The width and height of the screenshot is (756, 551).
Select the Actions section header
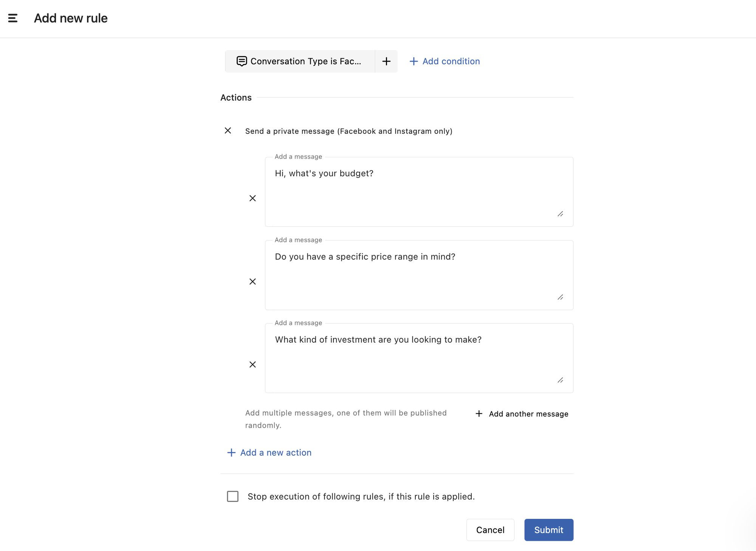(236, 97)
